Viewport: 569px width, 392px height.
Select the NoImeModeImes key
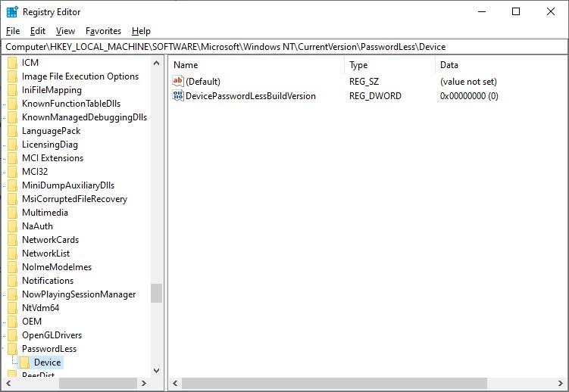coord(57,267)
